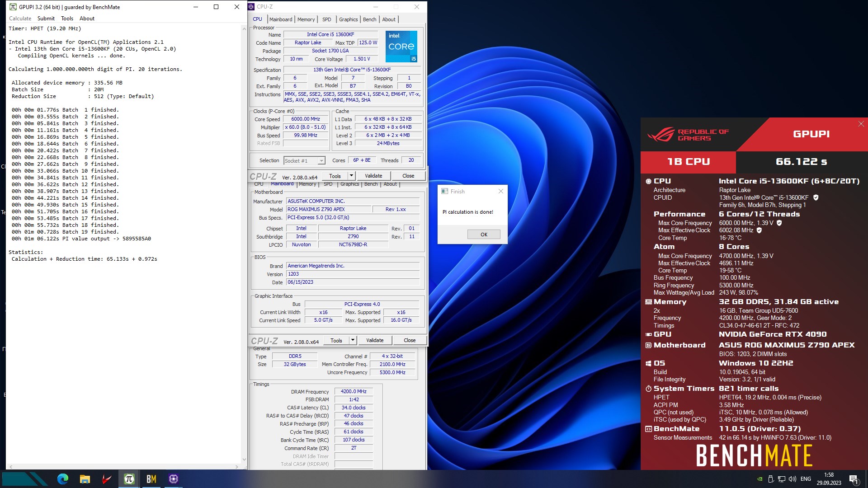
Task: Click the network tray icon
Action: 782,479
